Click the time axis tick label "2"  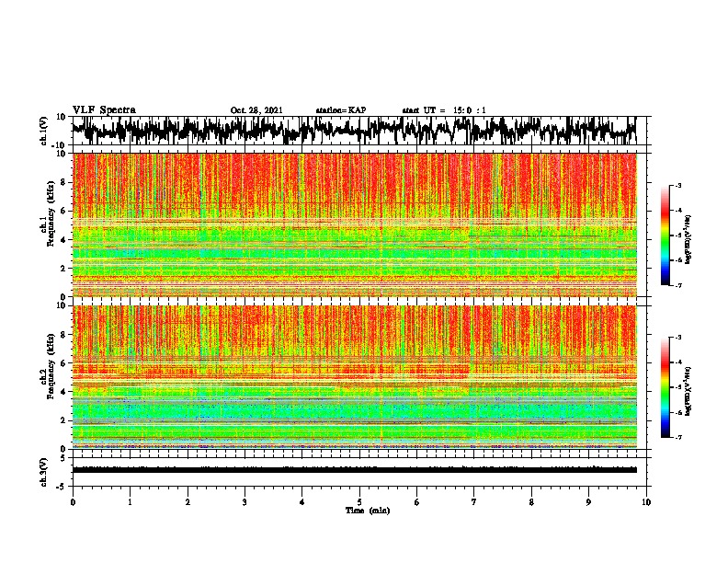pos(188,502)
